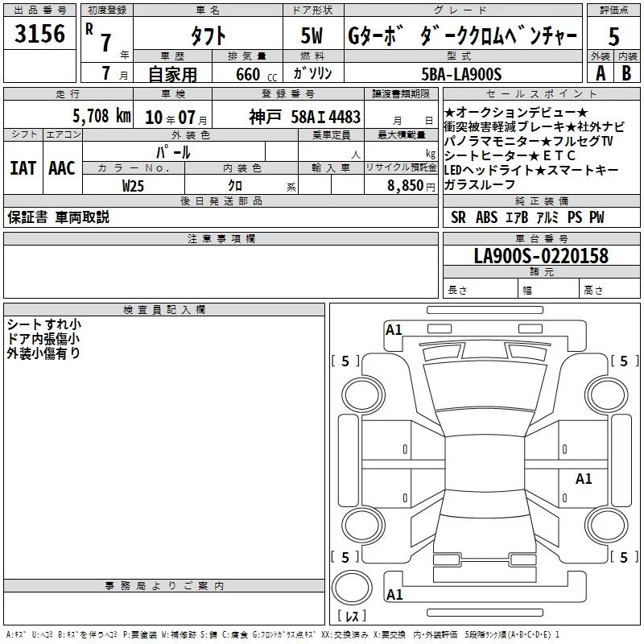Click the A1 mark on front bumper
Screen dimensions: 644x644
click(394, 330)
